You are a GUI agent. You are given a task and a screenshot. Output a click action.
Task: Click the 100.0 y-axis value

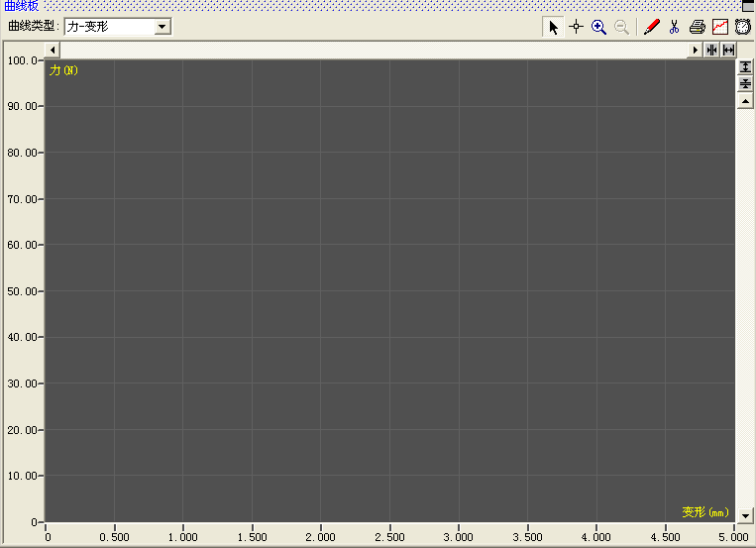pos(22,60)
